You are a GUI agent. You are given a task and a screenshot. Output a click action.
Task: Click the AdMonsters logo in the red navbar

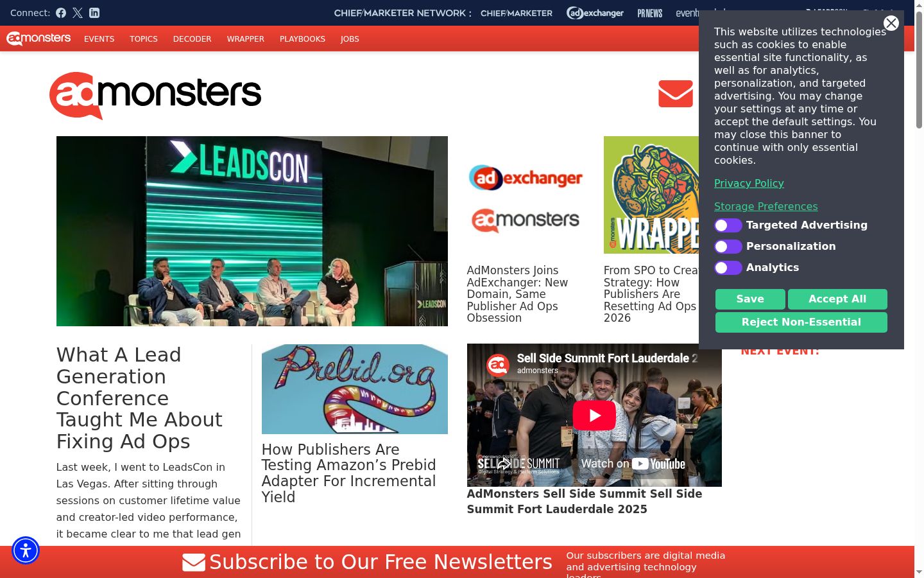click(38, 39)
